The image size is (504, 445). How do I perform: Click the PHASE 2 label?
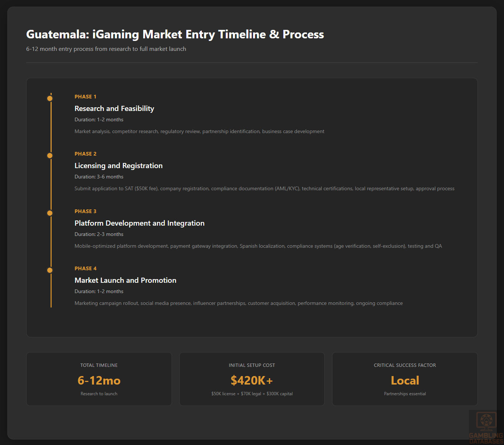[85, 154]
